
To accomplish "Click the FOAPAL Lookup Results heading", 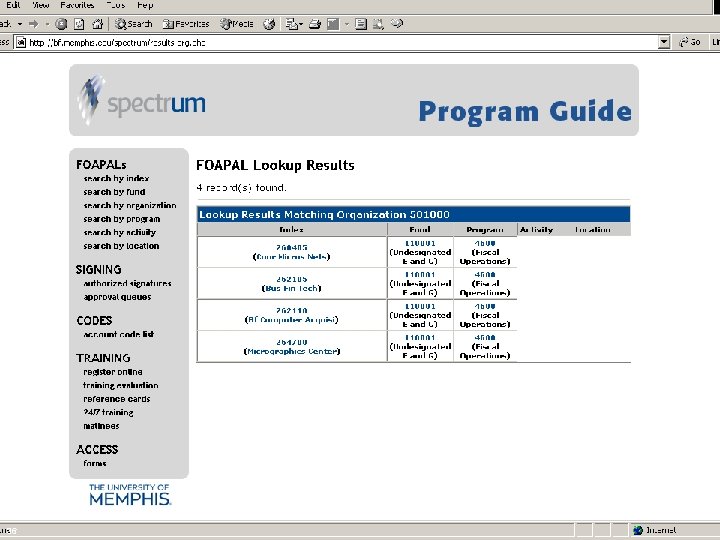I will 275,165.
